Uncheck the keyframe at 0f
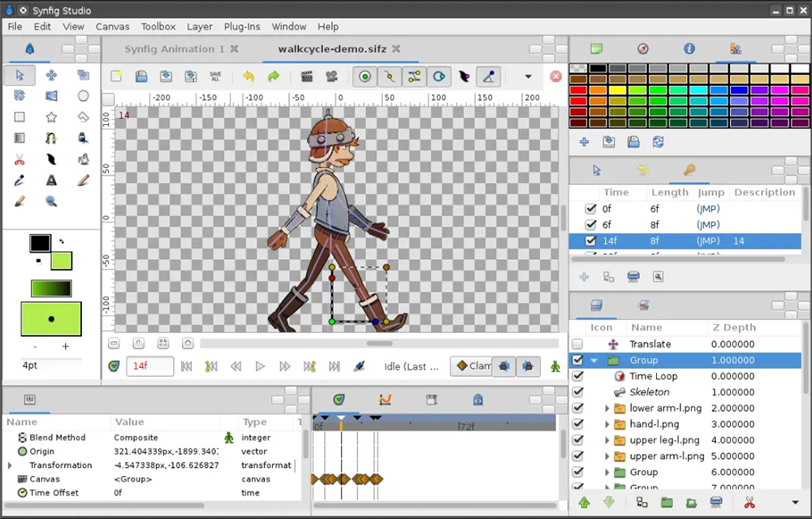This screenshot has width=812, height=519. [x=590, y=209]
